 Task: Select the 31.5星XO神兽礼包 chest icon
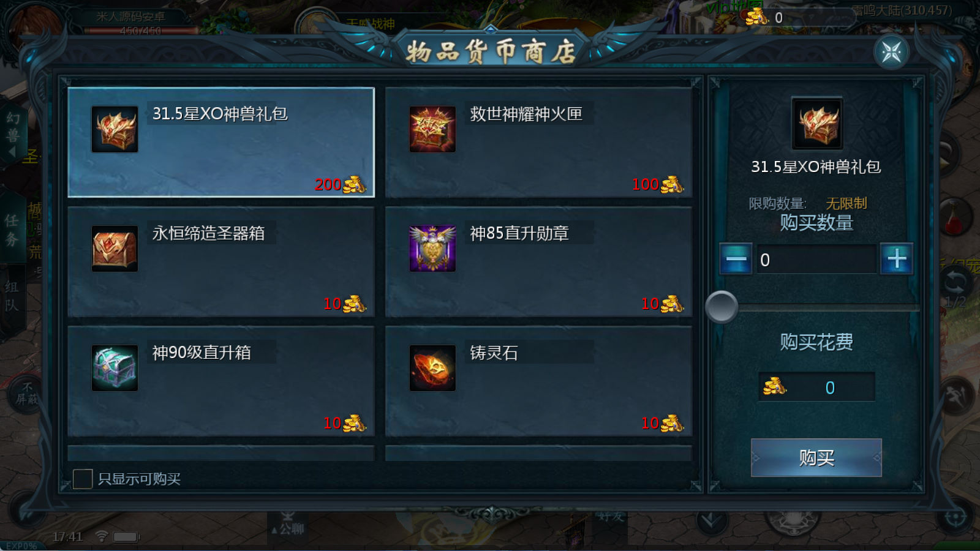pyautogui.click(x=115, y=129)
